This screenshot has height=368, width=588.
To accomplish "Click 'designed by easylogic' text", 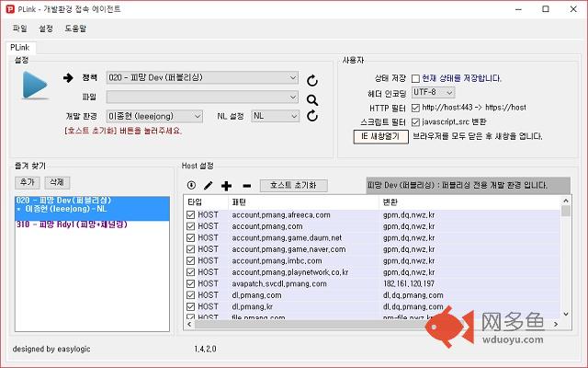I will click(x=51, y=349).
